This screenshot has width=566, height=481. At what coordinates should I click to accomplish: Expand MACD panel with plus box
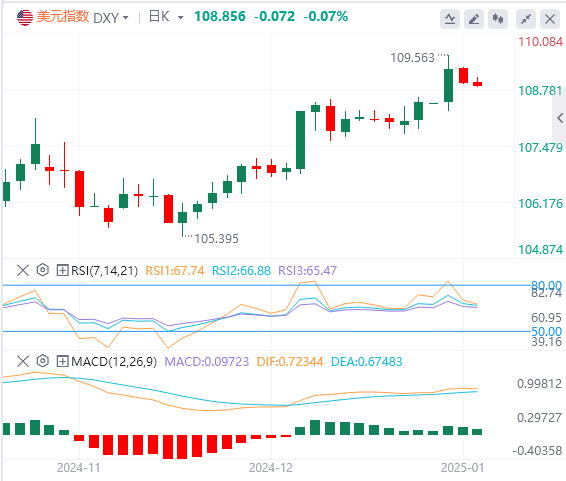click(x=62, y=361)
